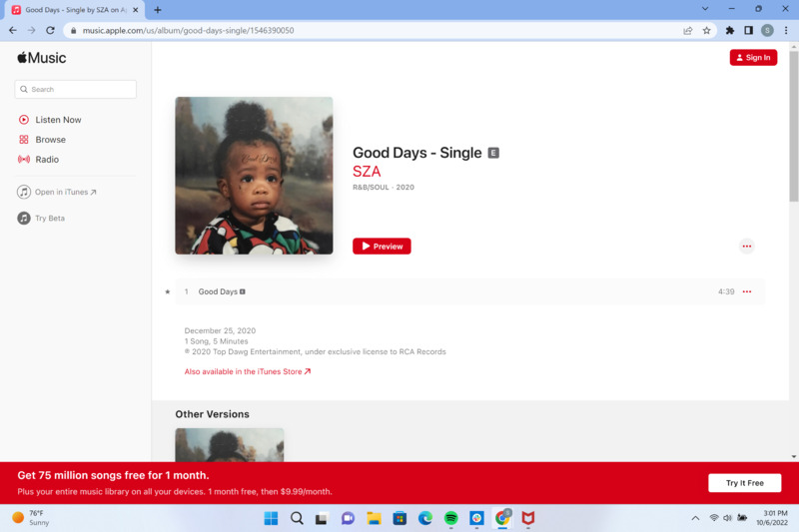Focus the Search input field
This screenshot has height=532, width=799.
coord(76,89)
